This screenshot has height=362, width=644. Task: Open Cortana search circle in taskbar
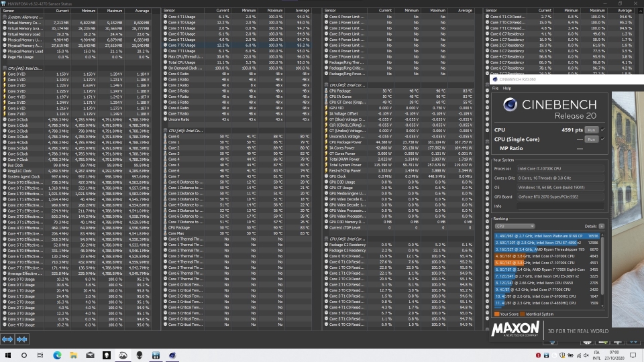pos(24,355)
